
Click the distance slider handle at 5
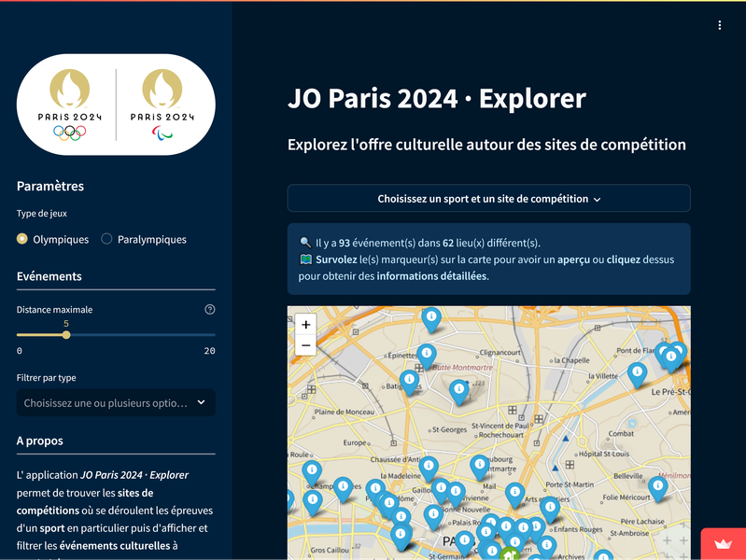coord(65,334)
